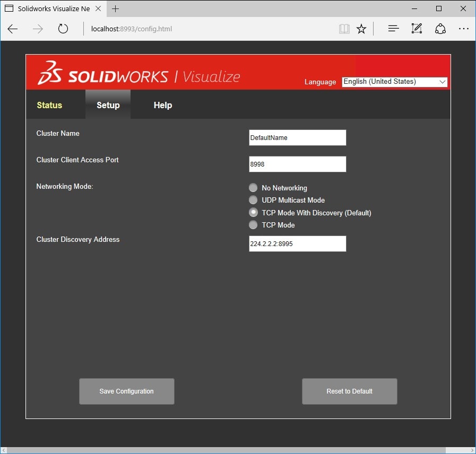
Task: Click the 'Language' label in header
Action: (321, 82)
